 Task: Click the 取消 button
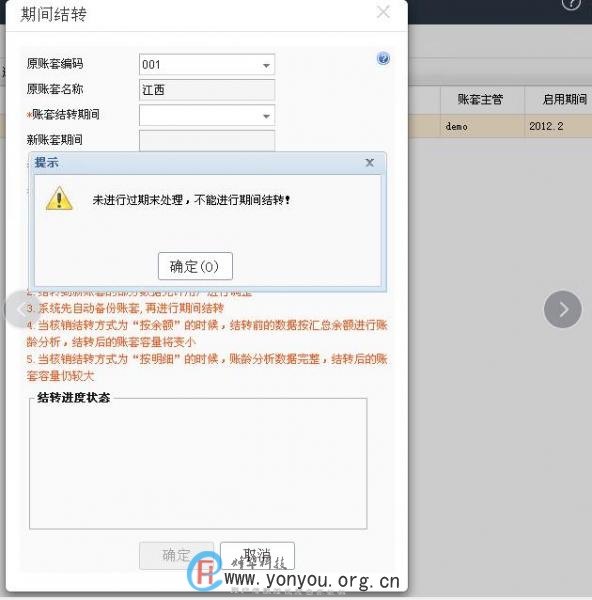pos(257,555)
